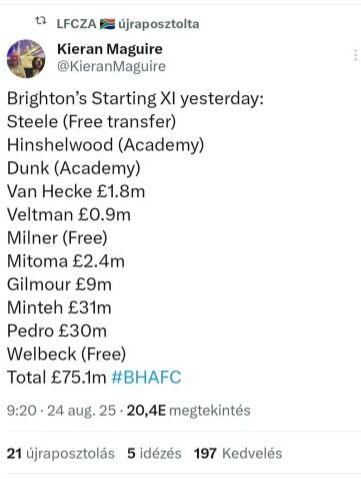Click the újraposztolta label text
361x479 pixels.
(x=159, y=24)
